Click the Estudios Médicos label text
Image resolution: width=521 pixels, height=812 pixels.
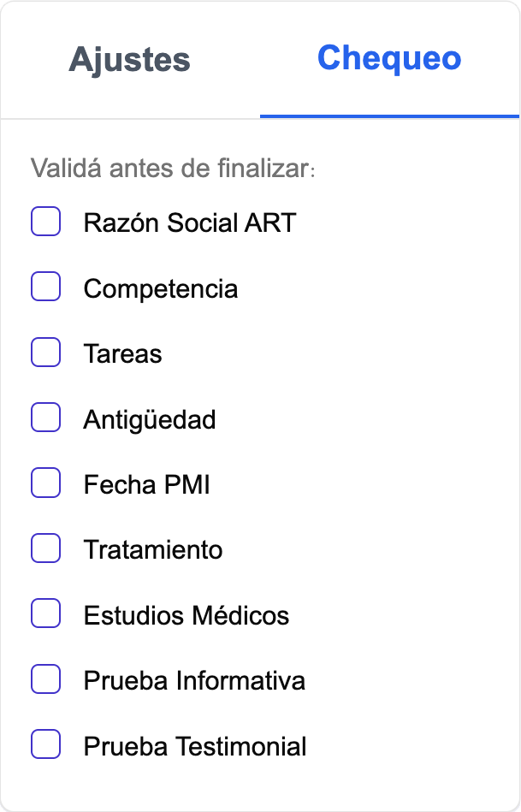click(185, 614)
